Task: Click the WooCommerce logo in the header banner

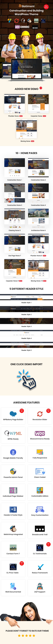Action: (22, 27)
